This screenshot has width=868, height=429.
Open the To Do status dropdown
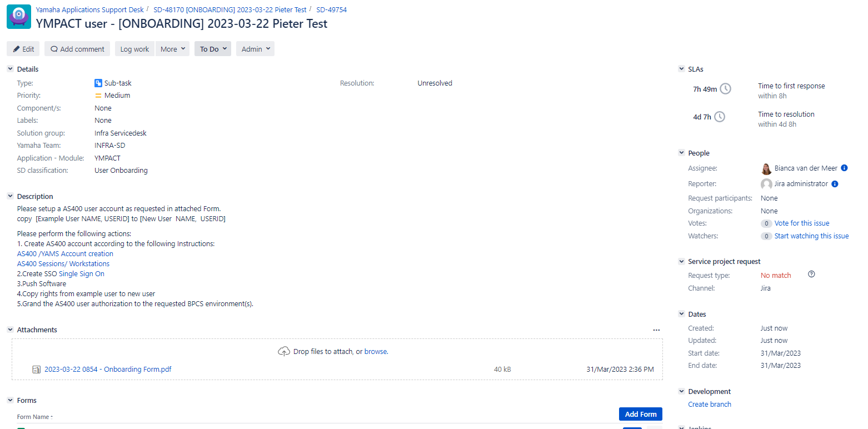pyautogui.click(x=213, y=49)
